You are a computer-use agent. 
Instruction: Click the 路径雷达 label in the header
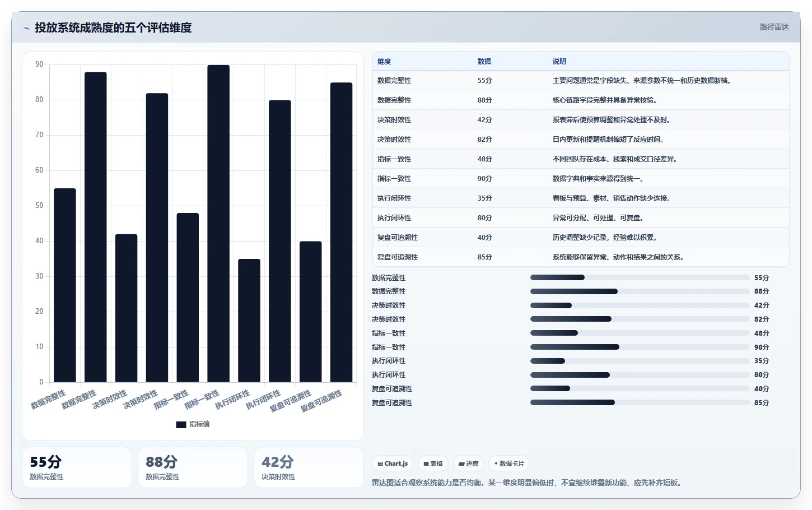774,27
